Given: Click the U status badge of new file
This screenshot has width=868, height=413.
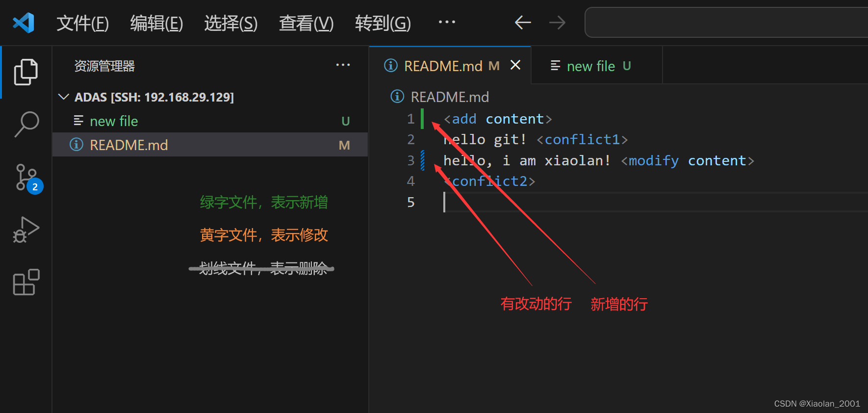Looking at the screenshot, I should pyautogui.click(x=345, y=121).
